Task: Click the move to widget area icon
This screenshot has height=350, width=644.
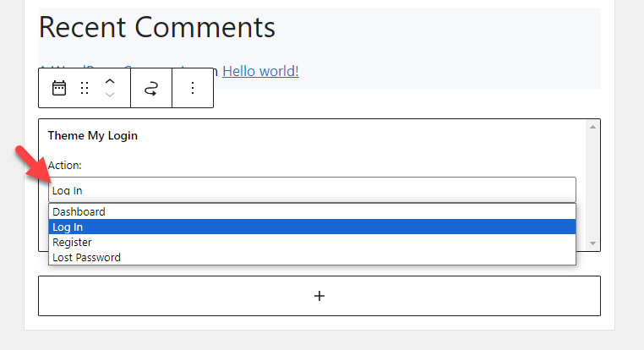Action: pos(151,88)
